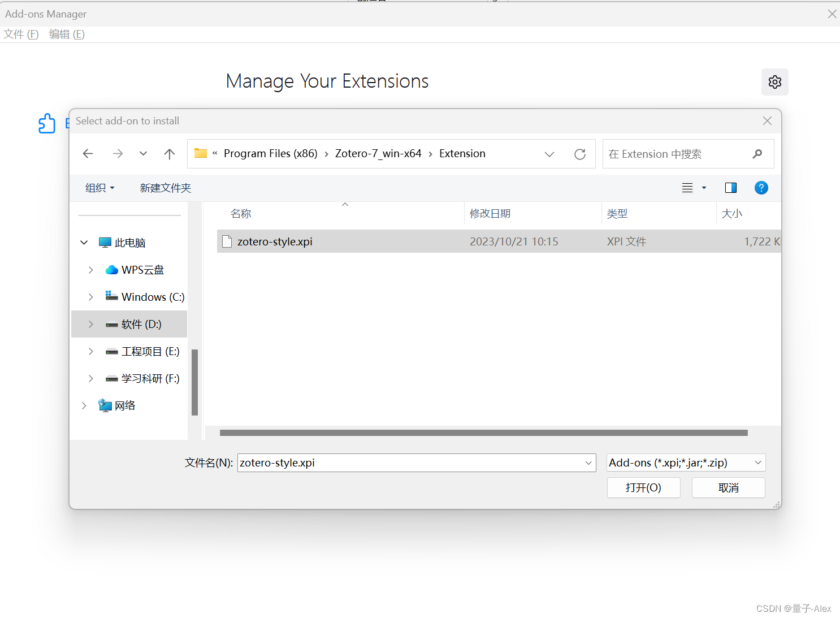Open the filename history dropdown arrow
840x618 pixels.
pos(588,463)
